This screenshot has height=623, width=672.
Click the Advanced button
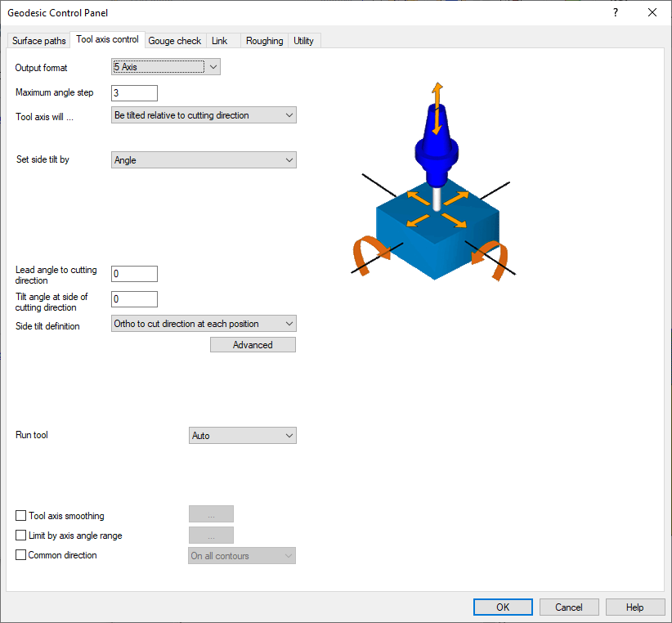pos(253,345)
